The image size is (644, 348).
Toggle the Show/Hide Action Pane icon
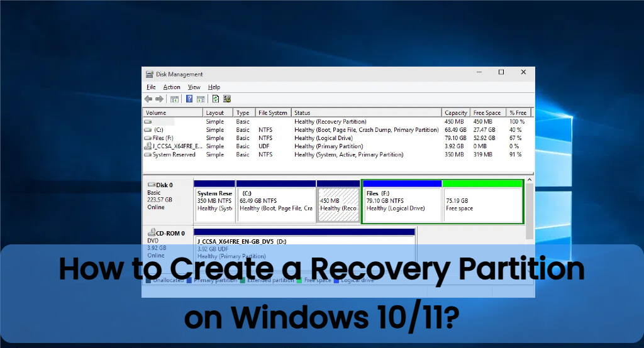[x=201, y=99]
